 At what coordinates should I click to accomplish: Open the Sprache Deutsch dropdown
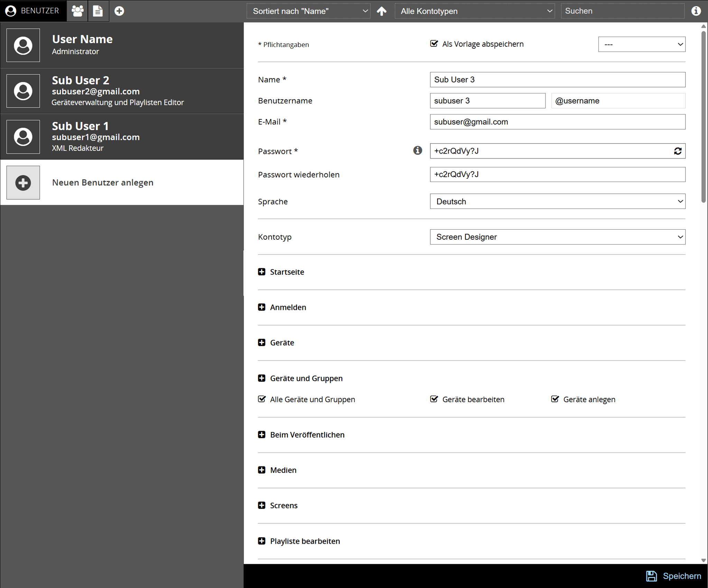point(557,201)
